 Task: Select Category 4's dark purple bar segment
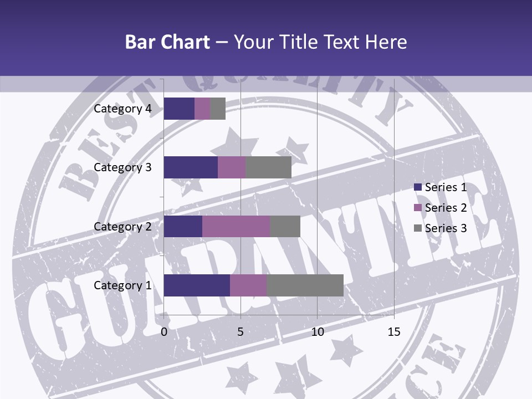pyautogui.click(x=179, y=109)
